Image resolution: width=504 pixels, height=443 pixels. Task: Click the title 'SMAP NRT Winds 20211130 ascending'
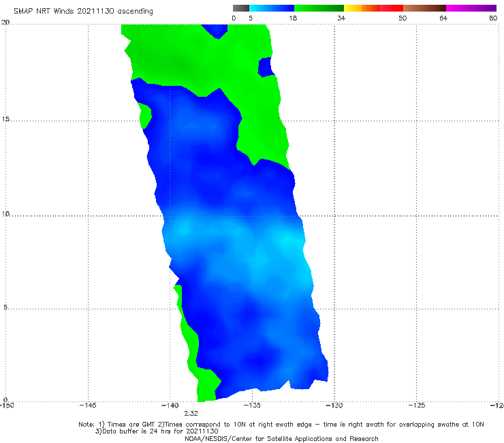tap(83, 12)
